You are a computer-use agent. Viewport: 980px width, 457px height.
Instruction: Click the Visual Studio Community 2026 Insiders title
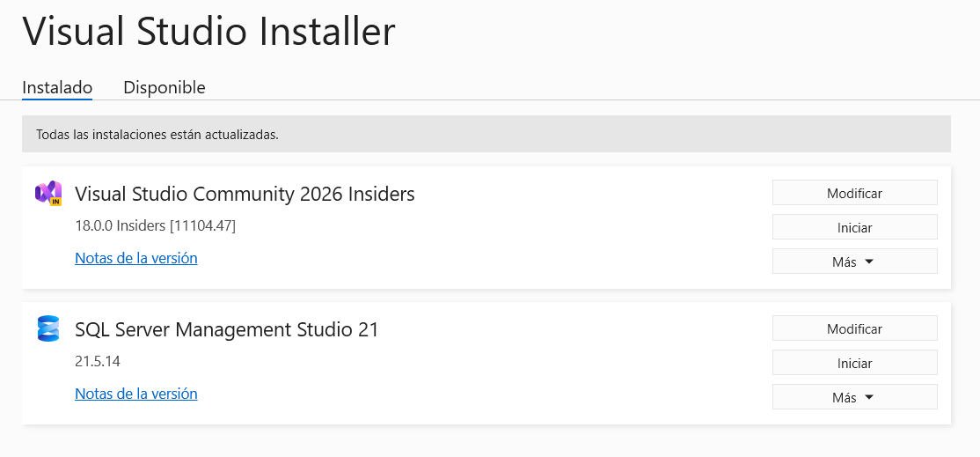(245, 194)
